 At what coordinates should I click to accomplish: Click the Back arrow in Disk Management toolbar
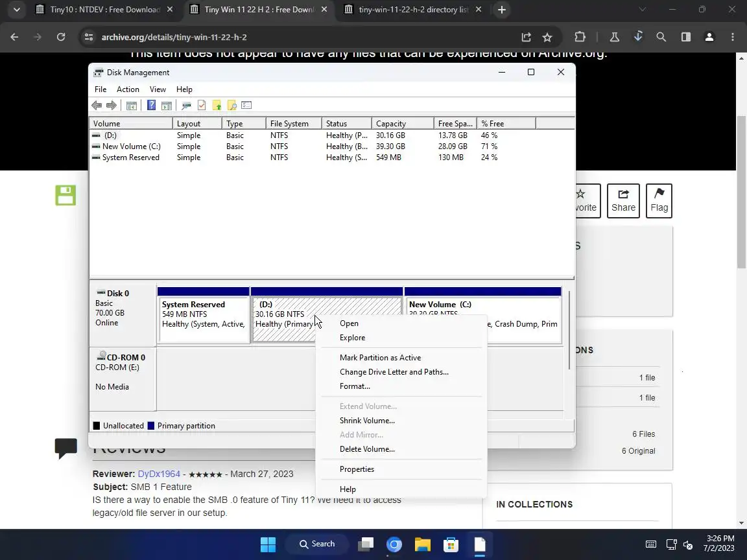[97, 105]
